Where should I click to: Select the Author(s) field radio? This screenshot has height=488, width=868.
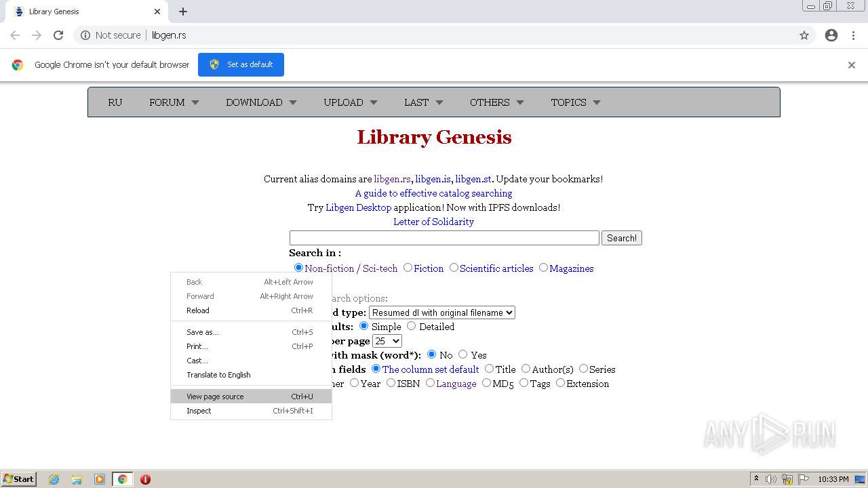point(526,369)
